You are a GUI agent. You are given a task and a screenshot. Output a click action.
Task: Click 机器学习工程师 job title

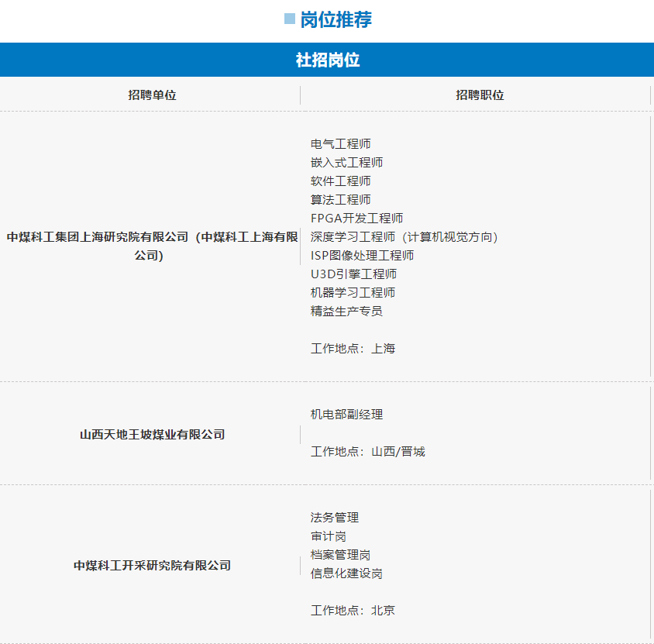tap(353, 292)
